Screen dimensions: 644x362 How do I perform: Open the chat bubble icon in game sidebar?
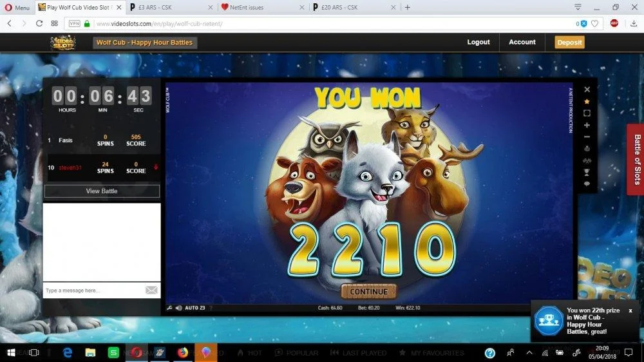[x=587, y=184]
